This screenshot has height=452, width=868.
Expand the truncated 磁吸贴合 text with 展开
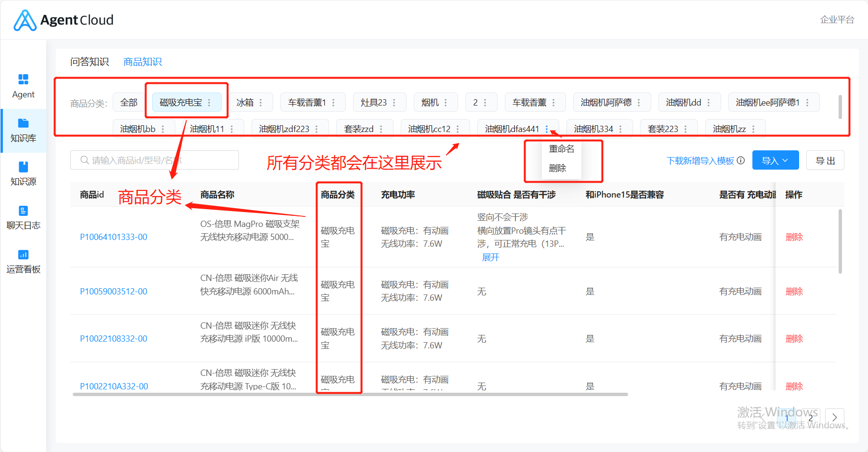490,257
